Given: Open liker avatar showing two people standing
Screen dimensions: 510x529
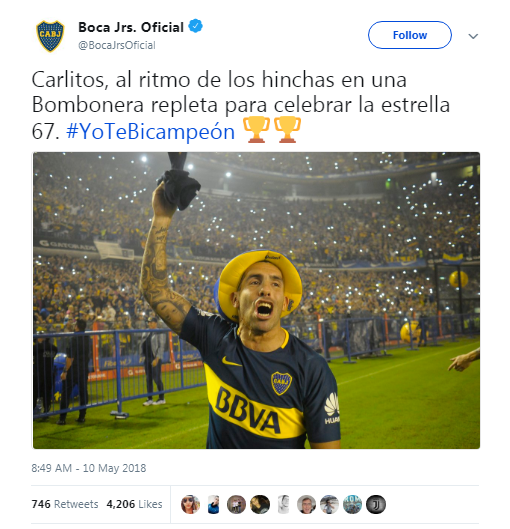Looking at the screenshot, I should [236, 504].
